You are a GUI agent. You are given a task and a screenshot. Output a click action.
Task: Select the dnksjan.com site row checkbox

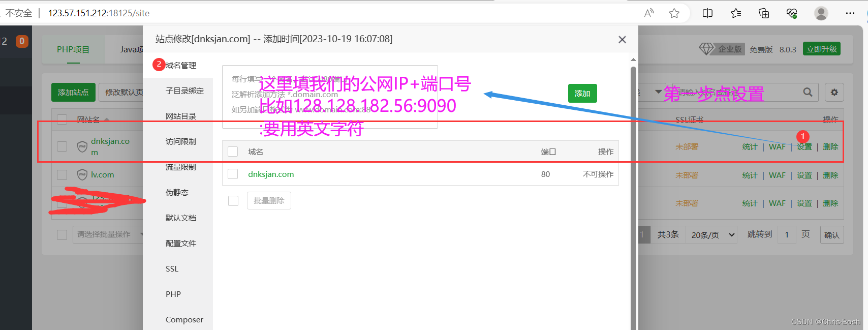pos(62,146)
